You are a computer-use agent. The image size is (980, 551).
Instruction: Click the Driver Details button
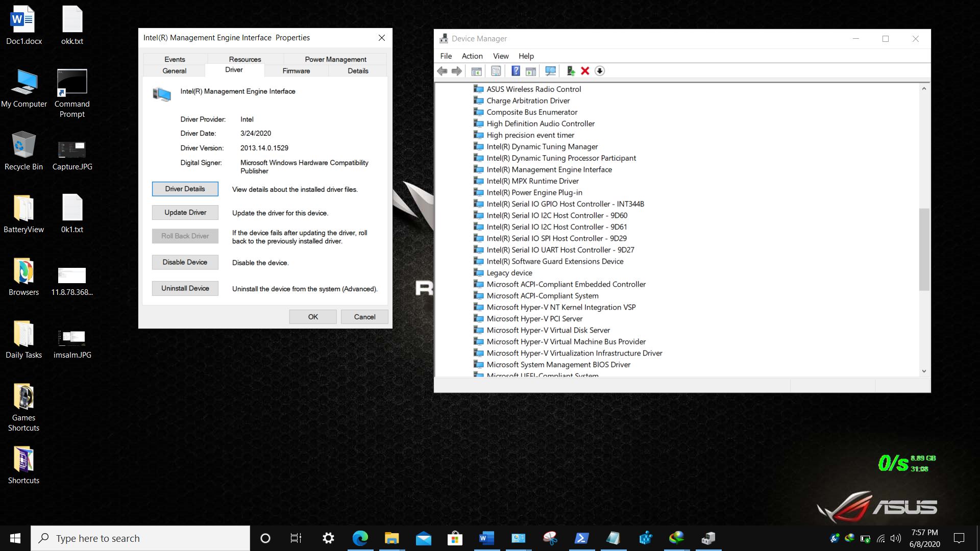click(185, 188)
